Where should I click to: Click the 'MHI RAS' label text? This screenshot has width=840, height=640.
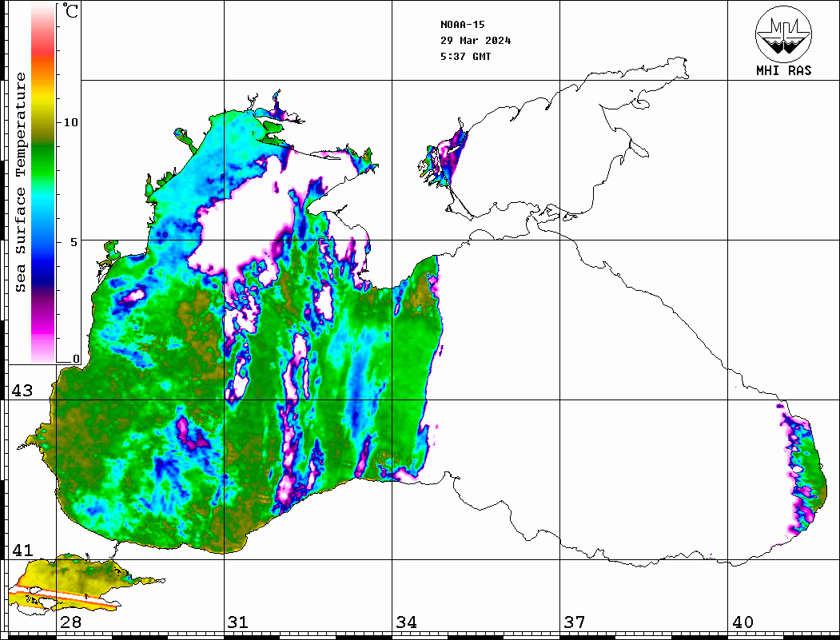point(783,70)
